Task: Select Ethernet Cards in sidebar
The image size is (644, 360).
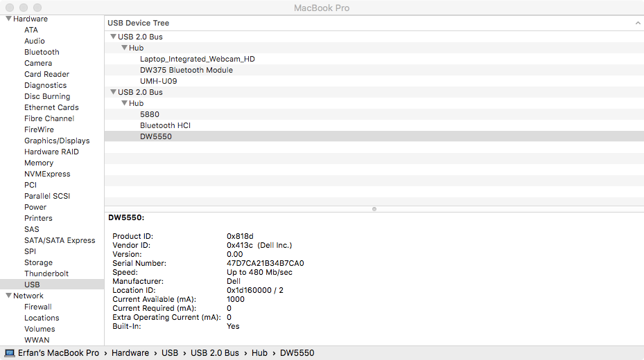Action: 51,107
